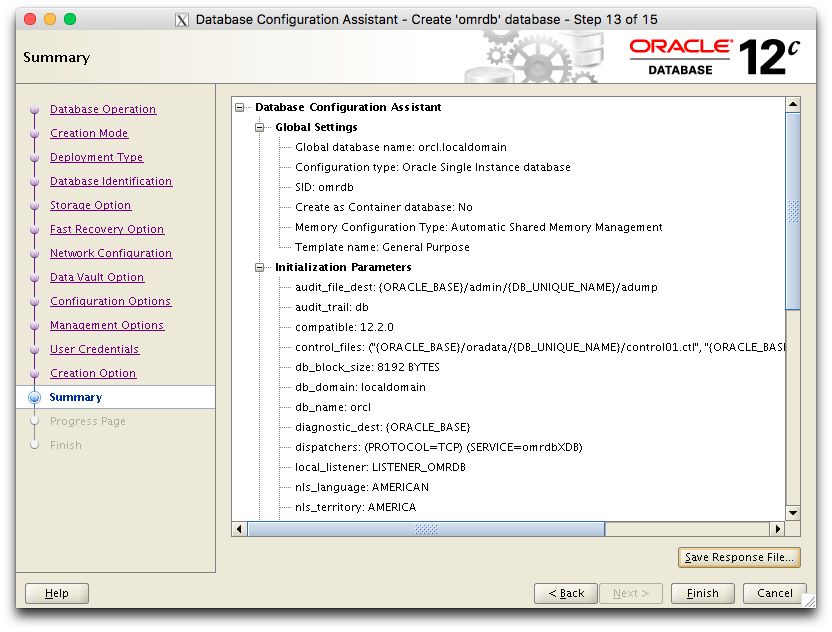Select the db_block_size row
This screenshot has height=632, width=832.
click(367, 368)
